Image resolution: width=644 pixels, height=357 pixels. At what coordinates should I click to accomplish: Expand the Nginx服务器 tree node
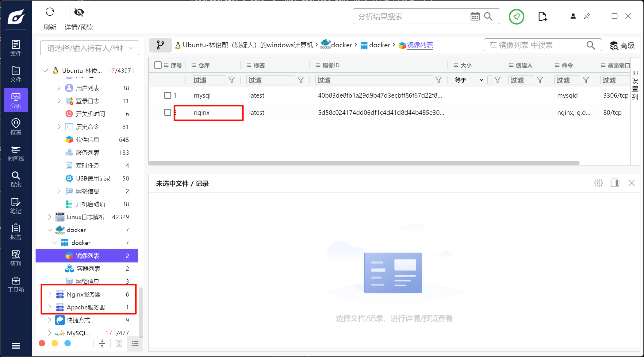[50, 294]
